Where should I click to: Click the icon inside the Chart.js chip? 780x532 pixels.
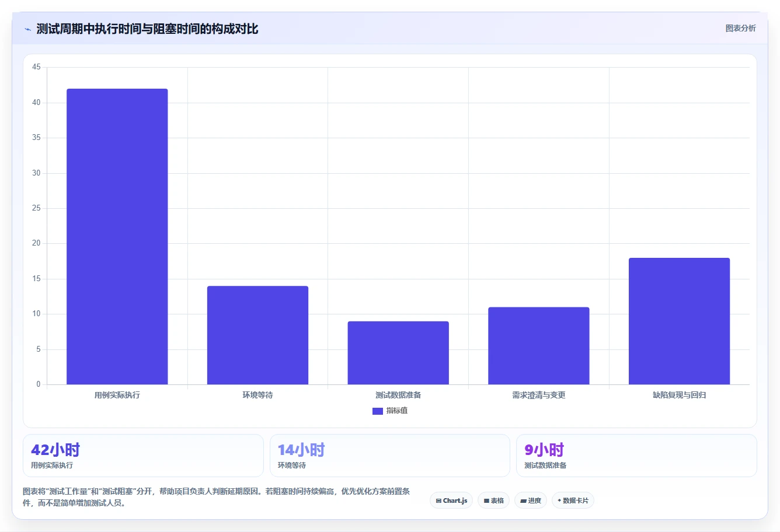pyautogui.click(x=438, y=501)
